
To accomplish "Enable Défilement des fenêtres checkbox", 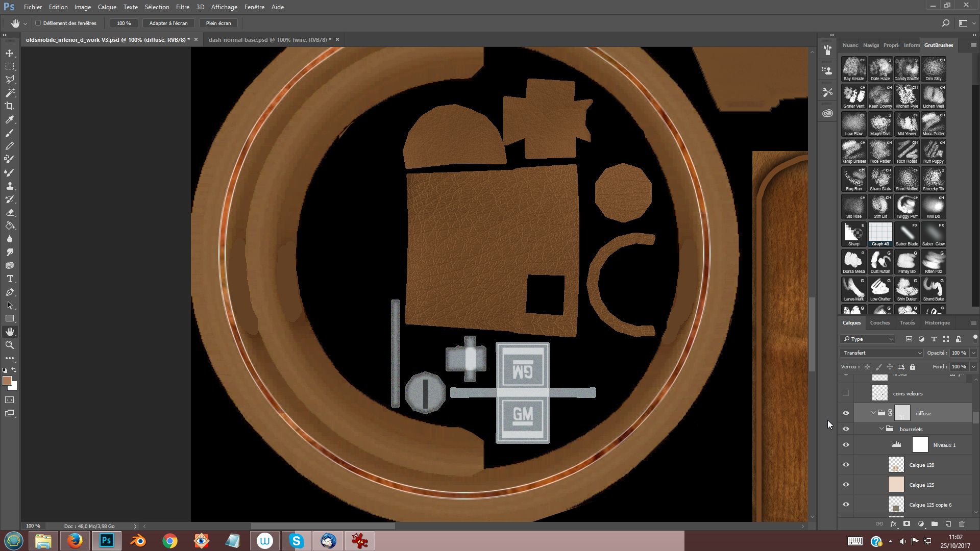I will 38,23.
